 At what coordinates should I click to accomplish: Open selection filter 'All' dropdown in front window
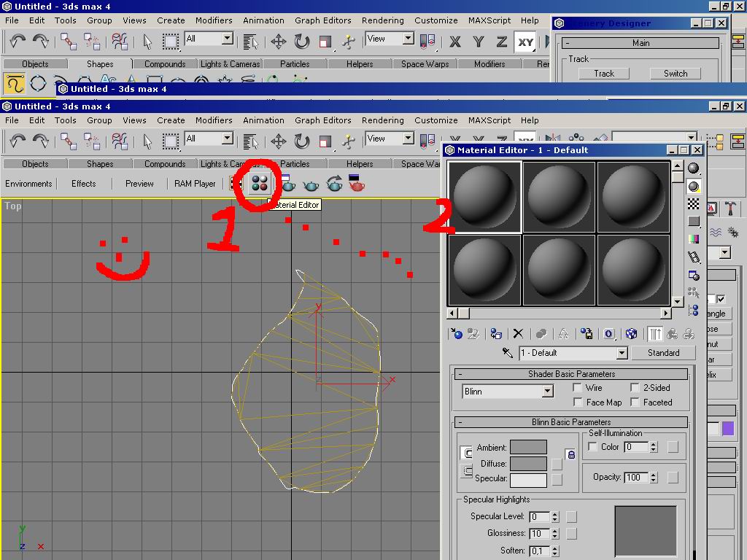tap(228, 139)
